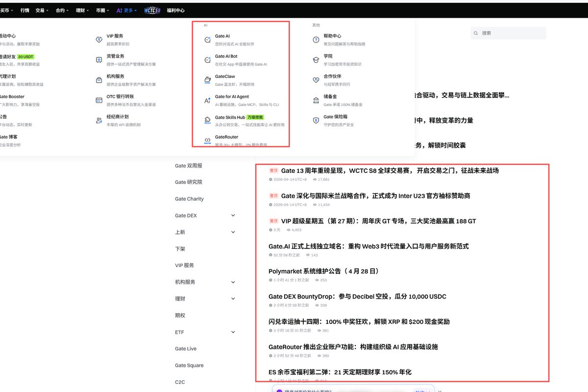This screenshot has width=588, height=392.
Task: Click the Gate AI Bot icon
Action: tap(207, 60)
